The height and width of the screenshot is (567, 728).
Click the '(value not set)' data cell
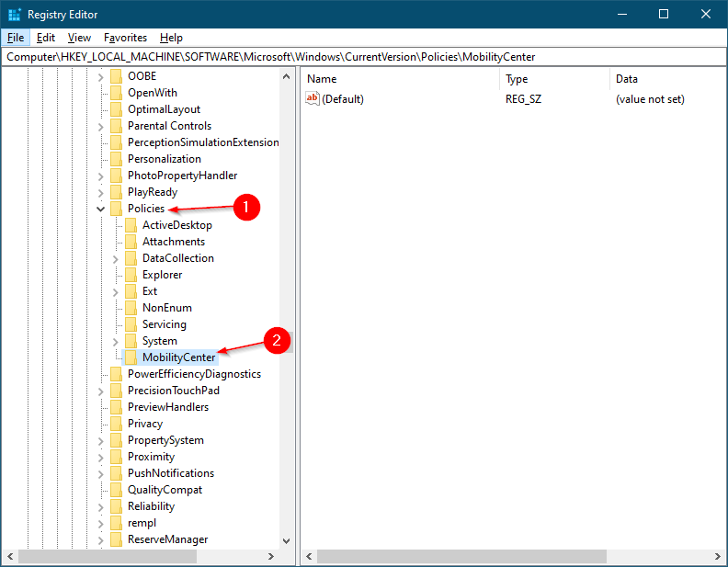[650, 99]
